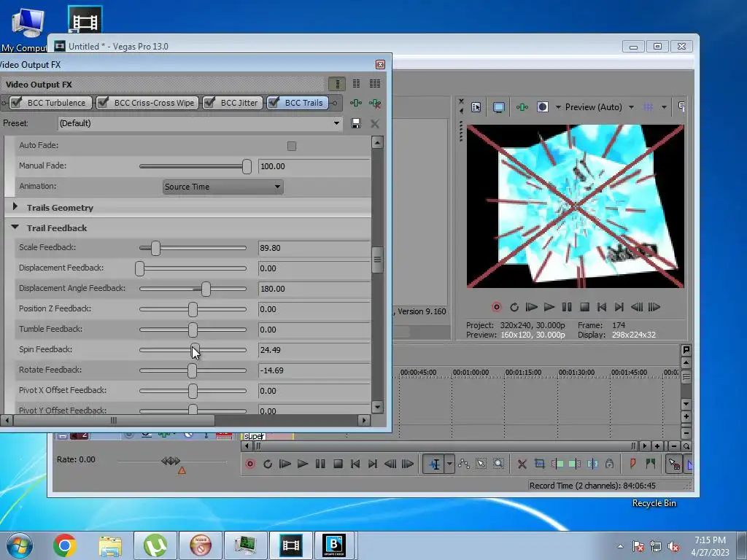Go to start in preview transport
Viewport: 747px width, 560px height.
click(x=602, y=307)
